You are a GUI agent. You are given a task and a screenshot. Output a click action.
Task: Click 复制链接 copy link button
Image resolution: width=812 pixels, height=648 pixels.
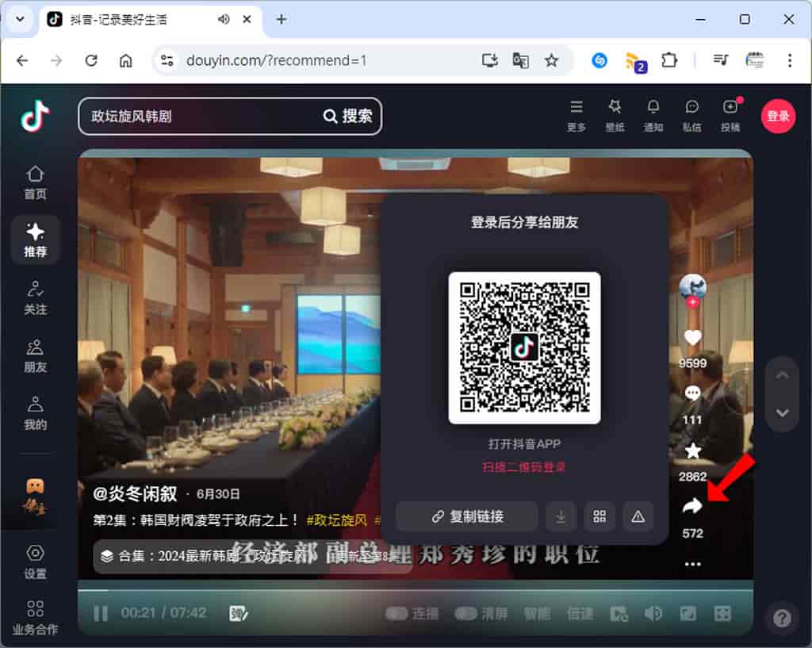[467, 516]
